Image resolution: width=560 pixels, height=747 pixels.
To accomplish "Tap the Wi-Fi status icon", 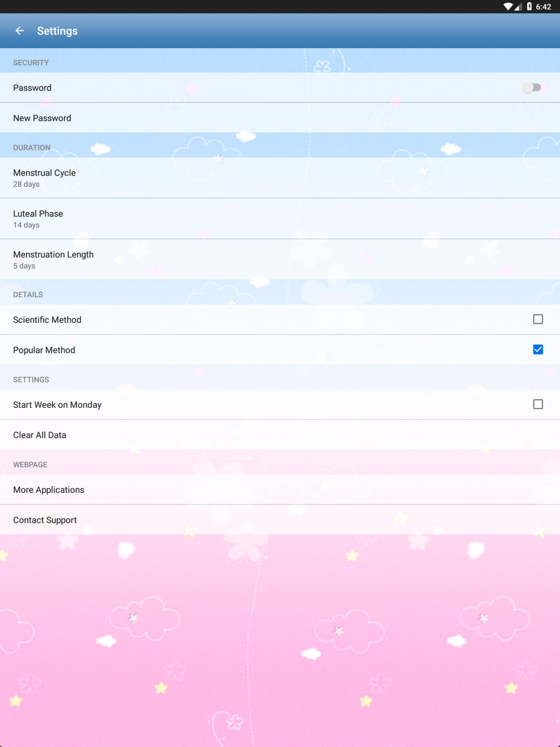I will 508,6.
